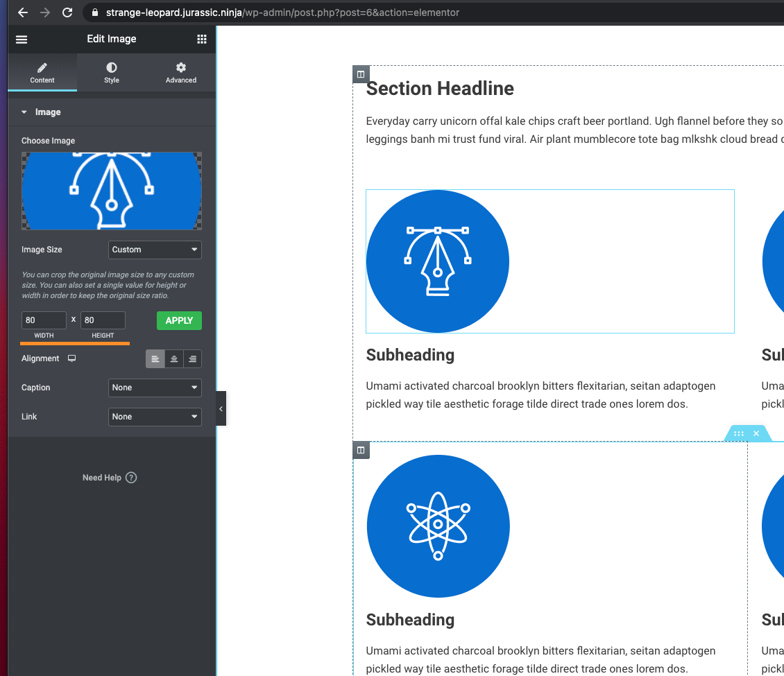Collapse the Image section
This screenshot has width=784, height=676.
click(x=112, y=112)
